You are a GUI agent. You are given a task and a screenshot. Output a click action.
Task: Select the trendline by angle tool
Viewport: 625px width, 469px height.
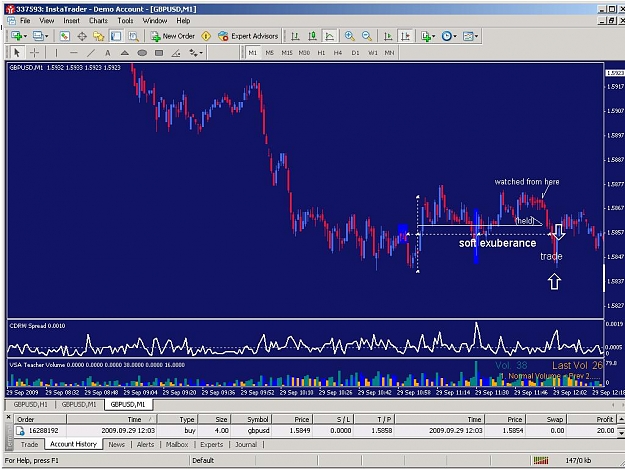[176, 53]
